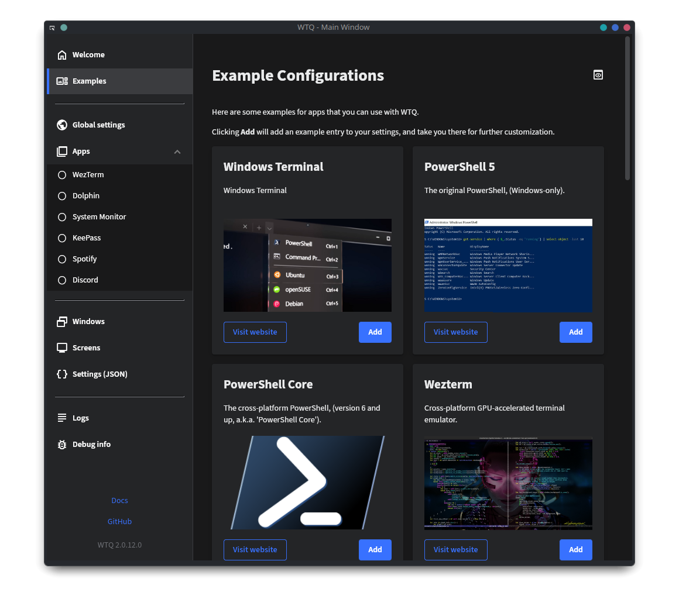Click the Debug info bug icon
Screen dimensions: 679x616
pyautogui.click(x=62, y=444)
